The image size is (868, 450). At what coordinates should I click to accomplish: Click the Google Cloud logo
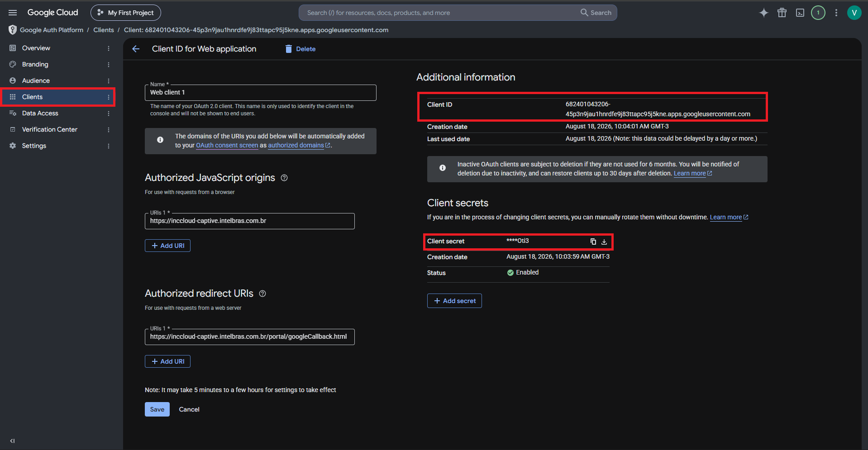click(x=52, y=13)
